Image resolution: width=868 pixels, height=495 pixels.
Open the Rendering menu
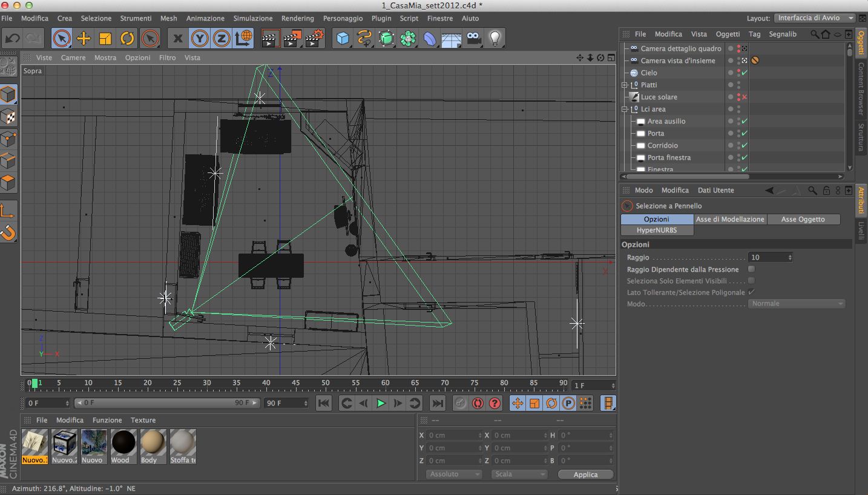coord(297,18)
